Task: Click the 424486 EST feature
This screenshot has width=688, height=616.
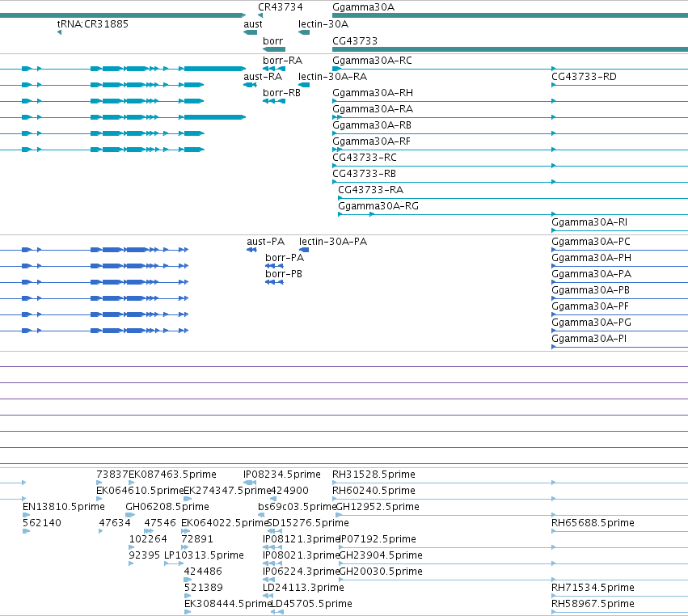Action: coord(188,580)
